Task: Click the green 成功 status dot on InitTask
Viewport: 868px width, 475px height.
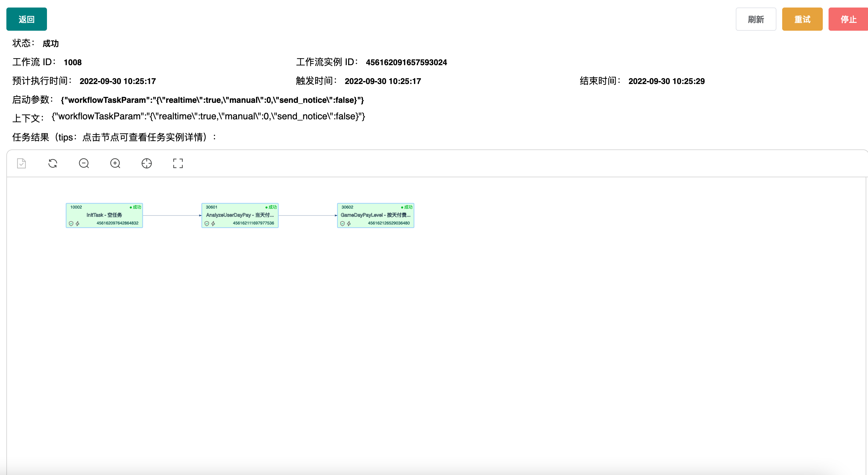Action: pyautogui.click(x=130, y=207)
